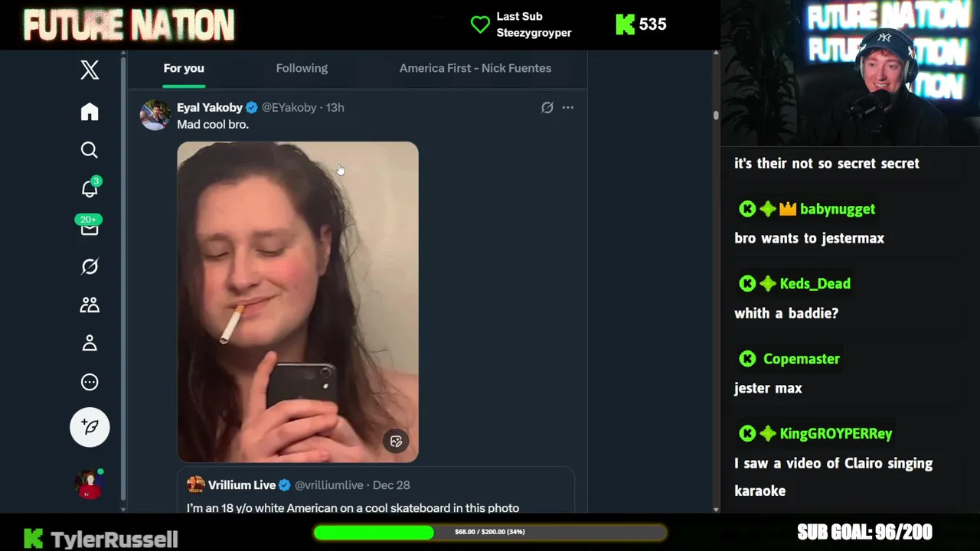Open Explore with the magnifier icon

pos(90,150)
